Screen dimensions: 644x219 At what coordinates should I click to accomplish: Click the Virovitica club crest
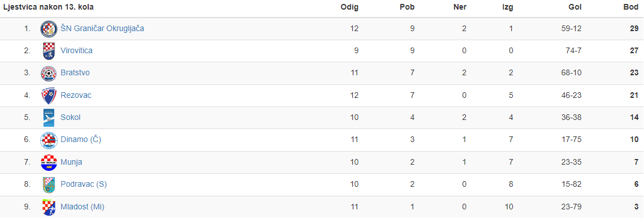tap(49, 51)
